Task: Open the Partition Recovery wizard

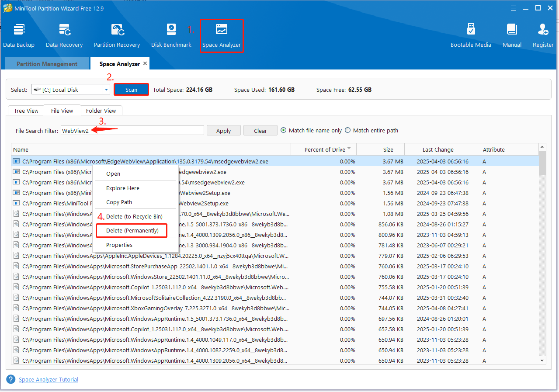Action: [117, 35]
